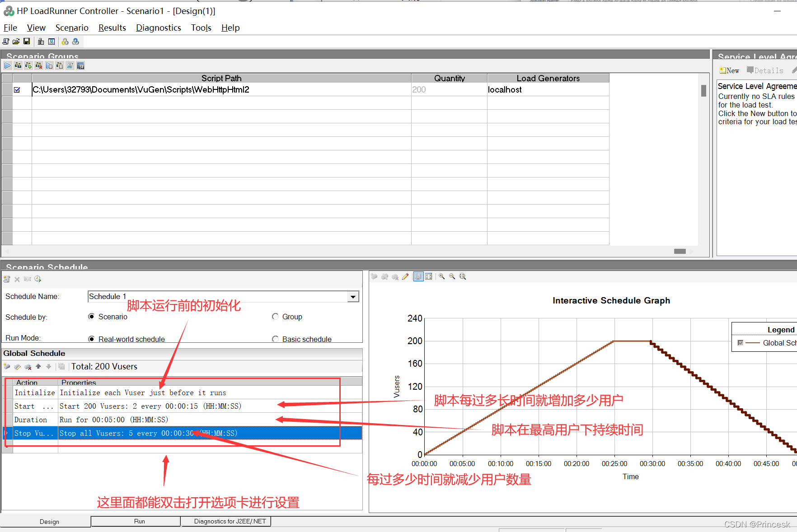
Task: Click the Quantity cell showing 200
Action: 450,89
